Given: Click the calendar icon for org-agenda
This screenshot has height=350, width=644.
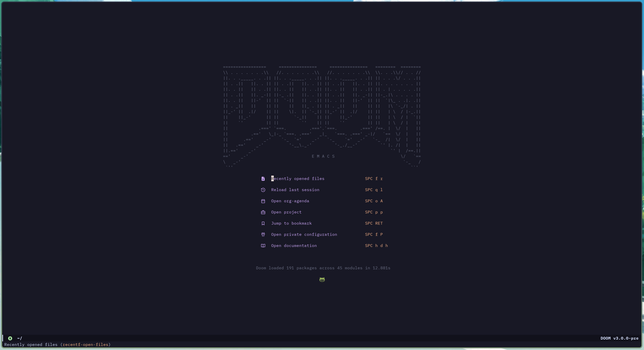Looking at the screenshot, I should [263, 201].
